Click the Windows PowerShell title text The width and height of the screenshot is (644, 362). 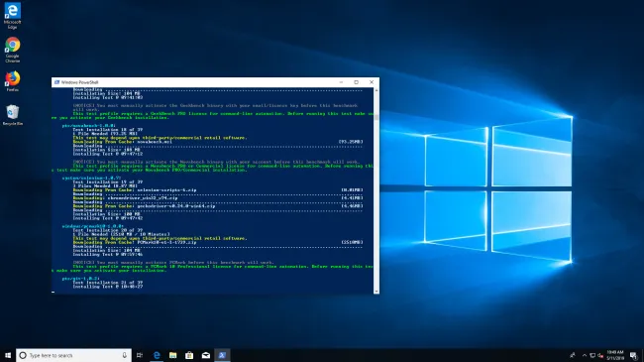tap(79, 82)
